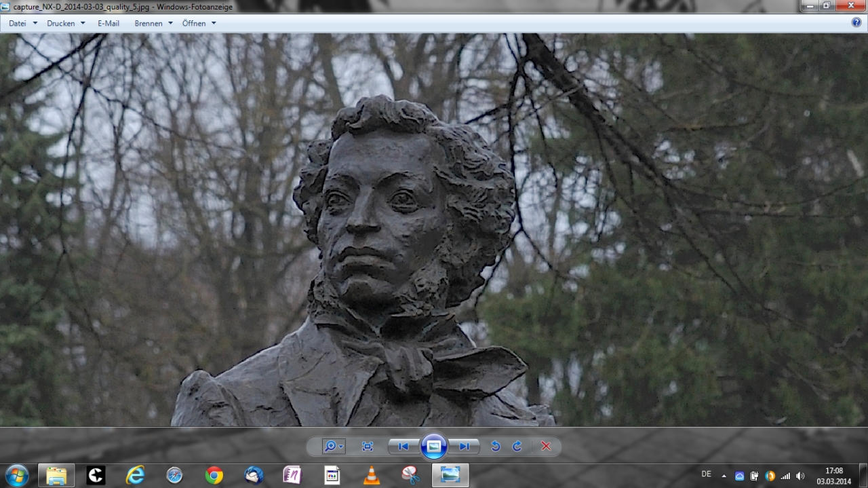The image size is (868, 488).
Task: Open the clock showing 17:08
Action: tap(834, 476)
